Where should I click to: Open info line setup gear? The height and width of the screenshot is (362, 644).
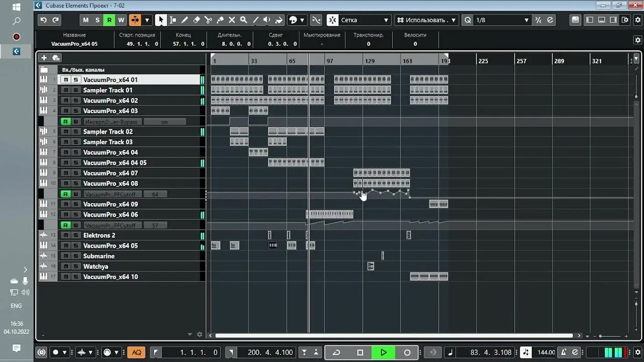[x=637, y=40]
